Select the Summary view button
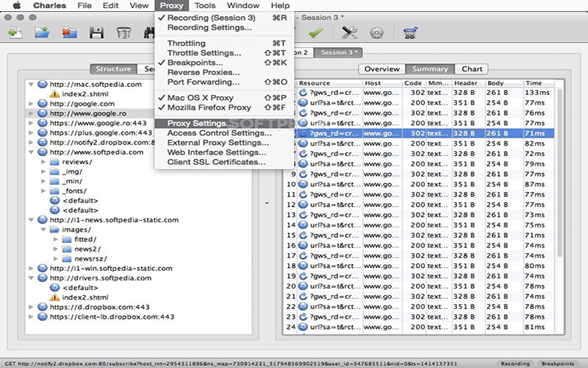The width and height of the screenshot is (588, 368). (430, 68)
